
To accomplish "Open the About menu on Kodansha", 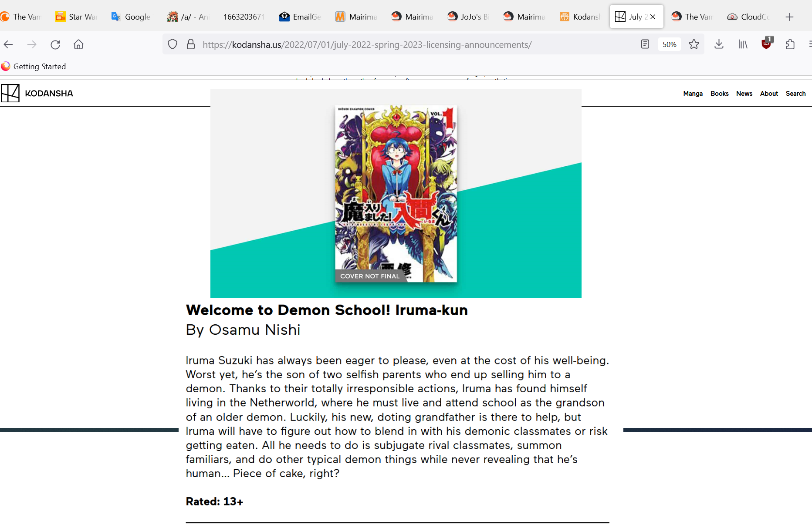I will click(x=769, y=94).
